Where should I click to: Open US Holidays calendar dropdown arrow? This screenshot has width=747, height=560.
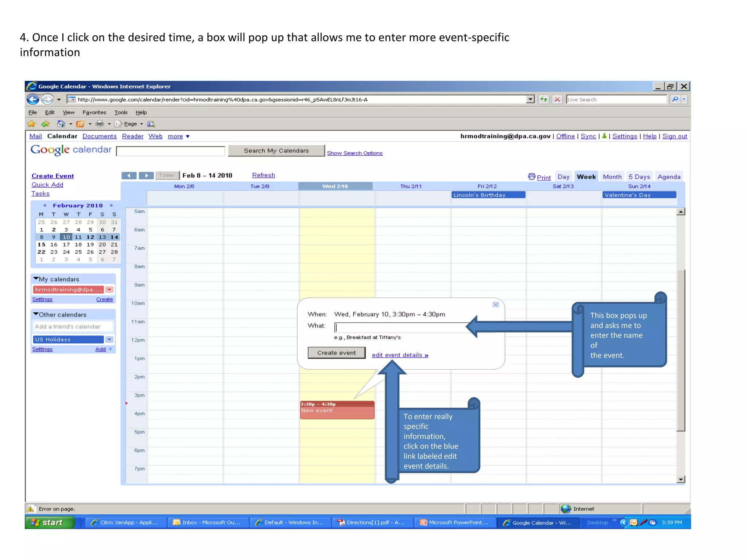coord(109,339)
